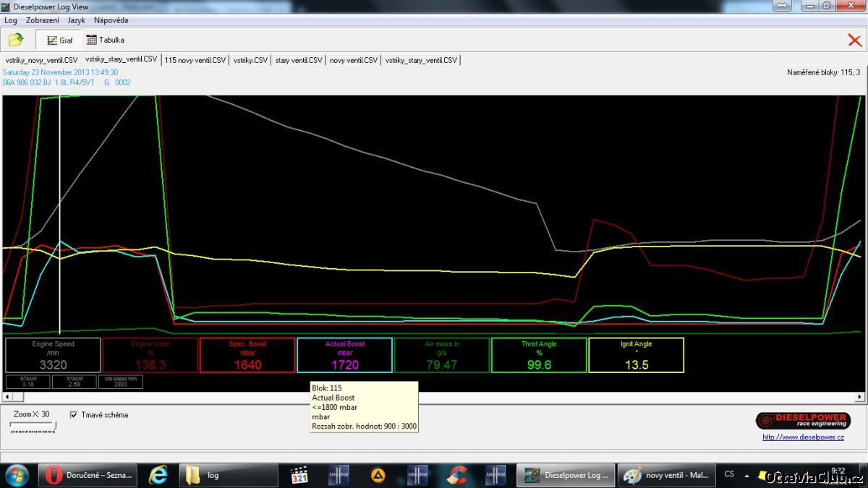Close the log with red X icon

(x=854, y=40)
